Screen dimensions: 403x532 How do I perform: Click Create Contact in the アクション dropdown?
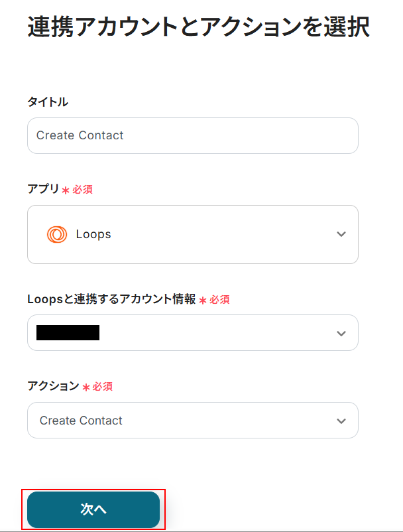pos(81,421)
